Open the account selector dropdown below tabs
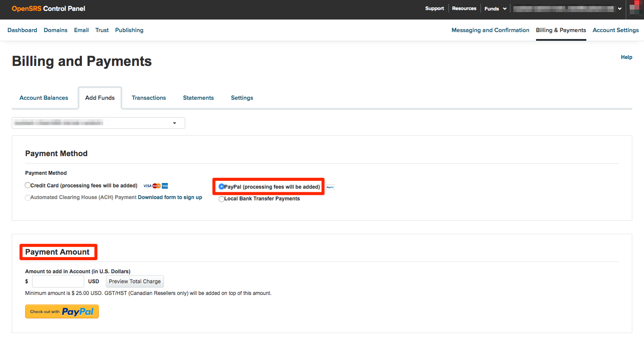This screenshot has height=347, width=644. pos(98,123)
